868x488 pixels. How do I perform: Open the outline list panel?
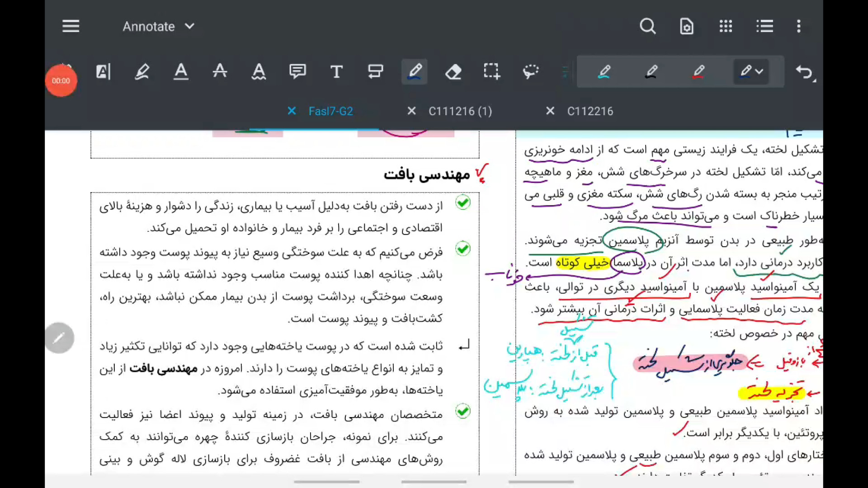764,26
